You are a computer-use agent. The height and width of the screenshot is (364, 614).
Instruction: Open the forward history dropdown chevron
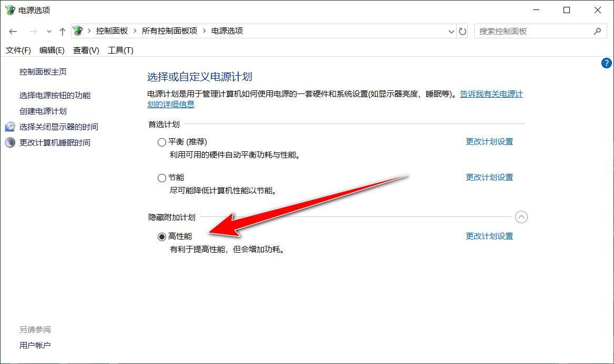[49, 31]
